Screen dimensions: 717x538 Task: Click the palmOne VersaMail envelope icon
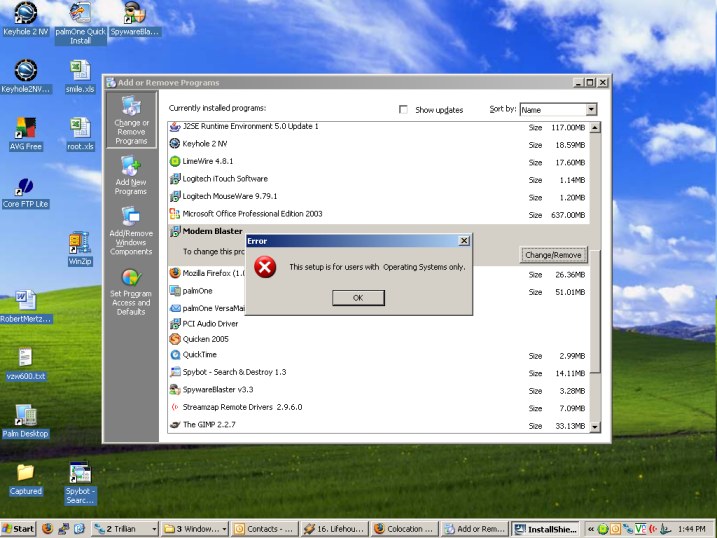[175, 308]
